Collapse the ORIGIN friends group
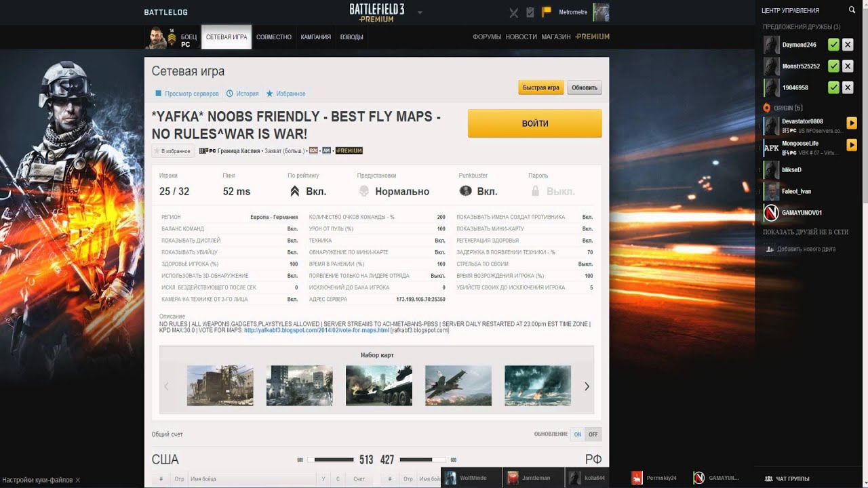868x488 pixels. pos(783,108)
